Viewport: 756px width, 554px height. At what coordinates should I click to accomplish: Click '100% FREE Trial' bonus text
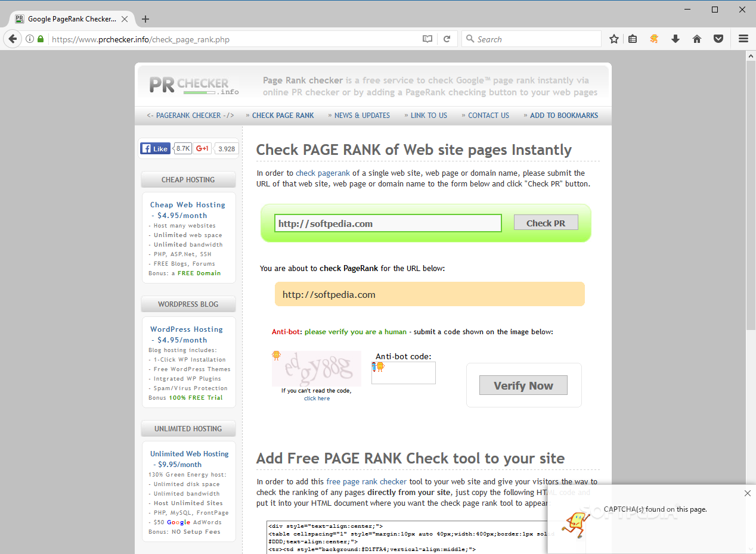[196, 398]
